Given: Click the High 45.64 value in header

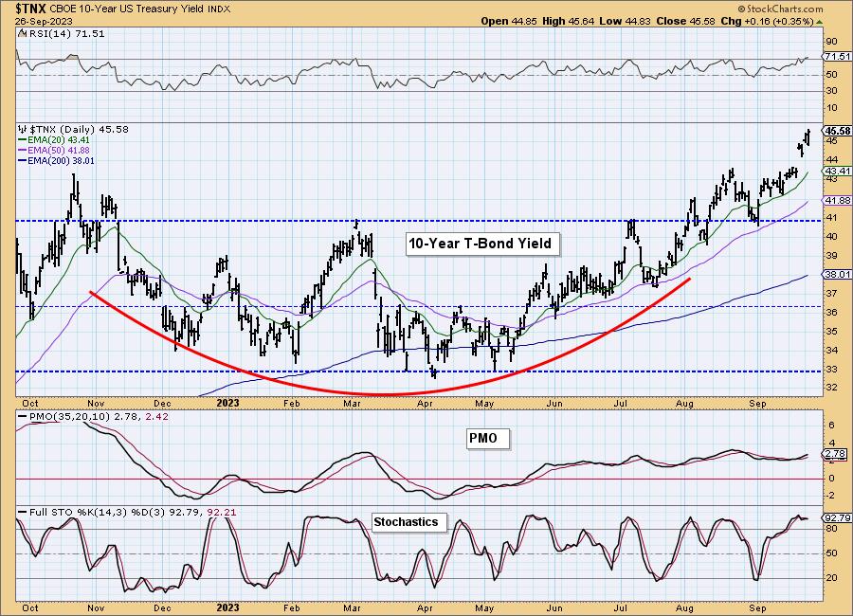Looking at the screenshot, I should (x=569, y=21).
